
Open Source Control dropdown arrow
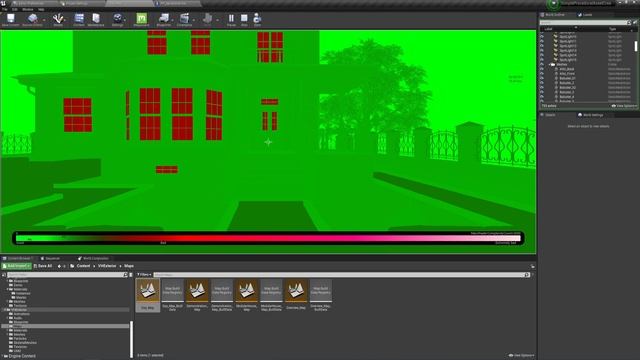click(44, 19)
